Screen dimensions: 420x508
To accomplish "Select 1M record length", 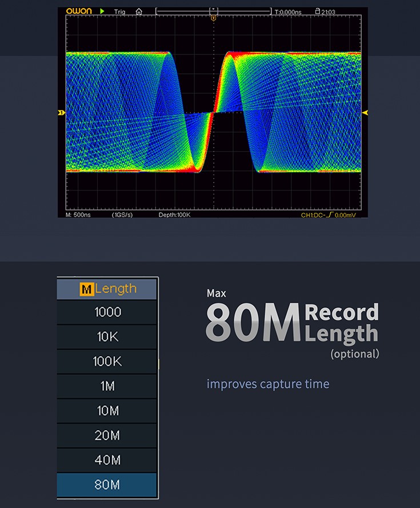I will (x=107, y=386).
